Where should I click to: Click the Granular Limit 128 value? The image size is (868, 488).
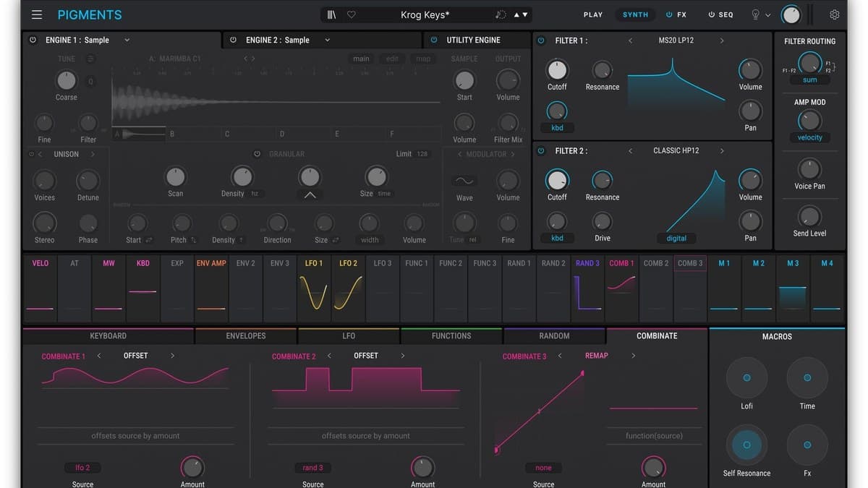tap(422, 154)
